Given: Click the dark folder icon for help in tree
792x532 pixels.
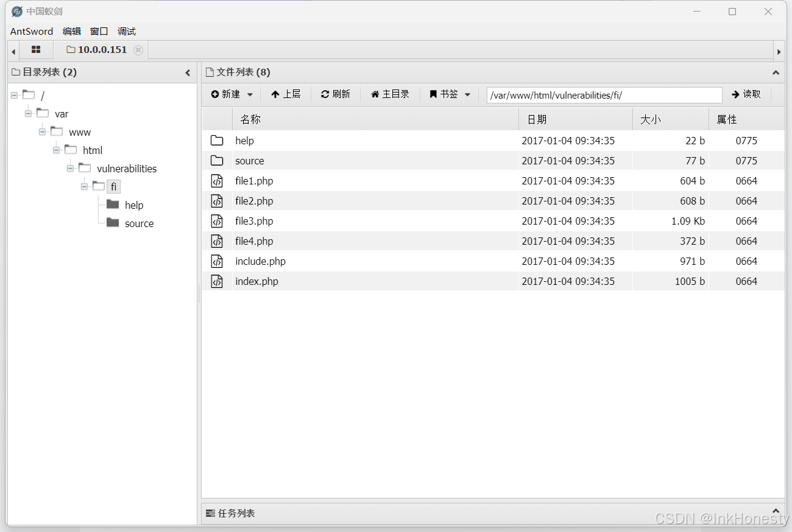Looking at the screenshot, I should 113,205.
